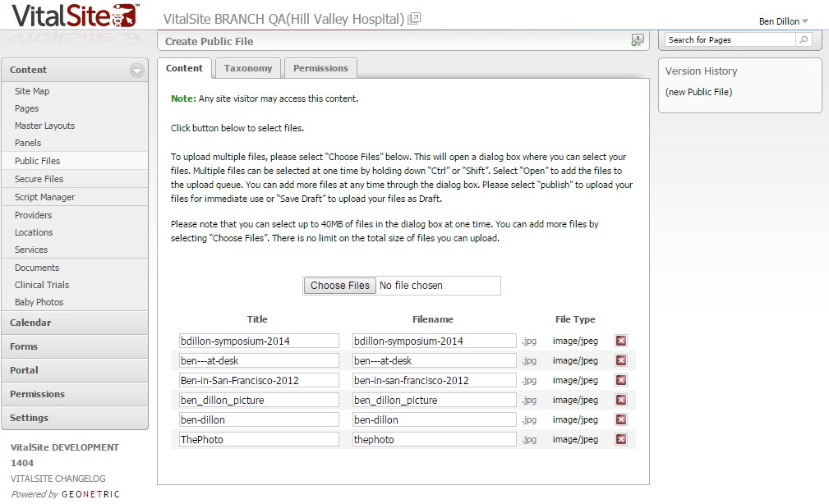Edit filename field bdillon-symposium-2014

tap(435, 341)
